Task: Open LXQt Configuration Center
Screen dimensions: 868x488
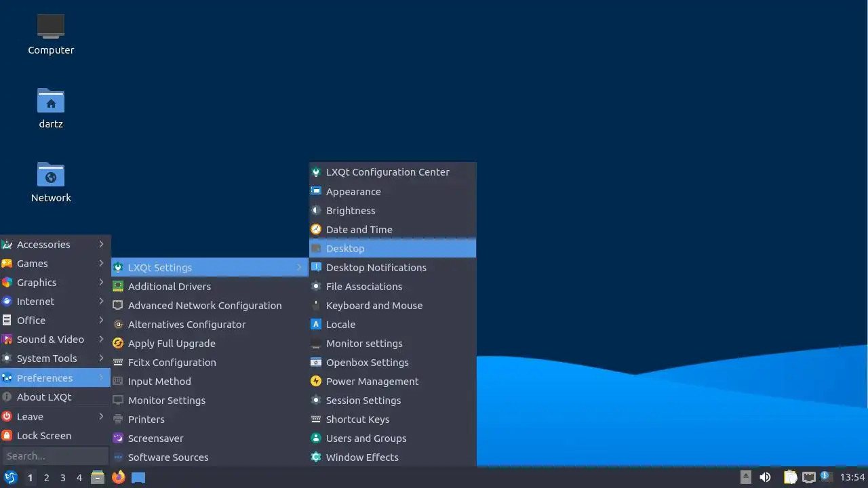Action: [x=393, y=172]
